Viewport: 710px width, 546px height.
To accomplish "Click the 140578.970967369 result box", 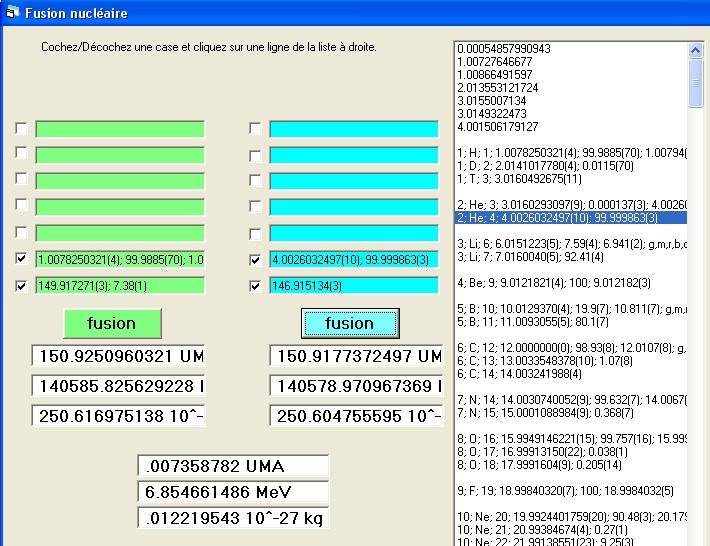I will pyautogui.click(x=356, y=386).
